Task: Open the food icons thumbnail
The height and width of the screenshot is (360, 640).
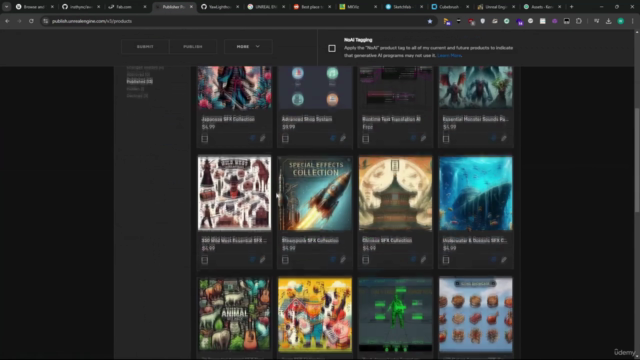Action: (476, 314)
